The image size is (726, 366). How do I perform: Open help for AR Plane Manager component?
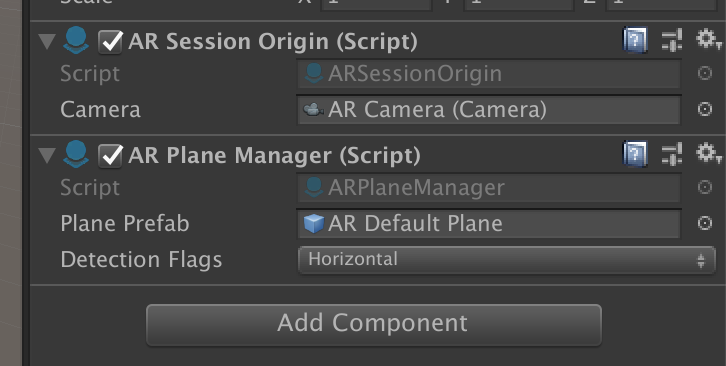click(x=635, y=154)
